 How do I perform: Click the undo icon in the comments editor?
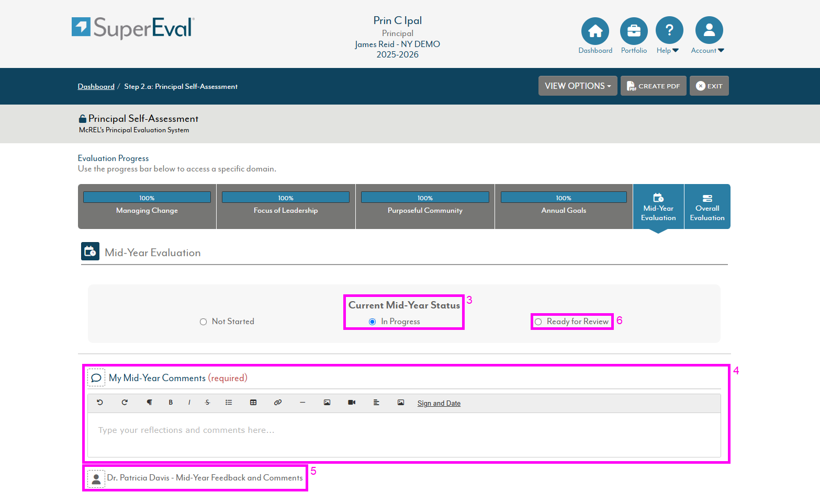[x=100, y=403]
